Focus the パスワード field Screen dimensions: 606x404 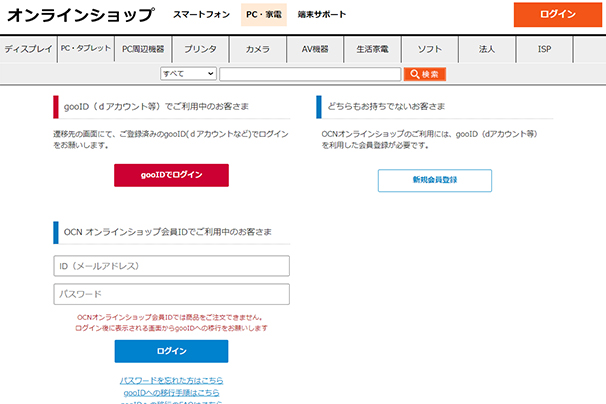[x=172, y=294]
